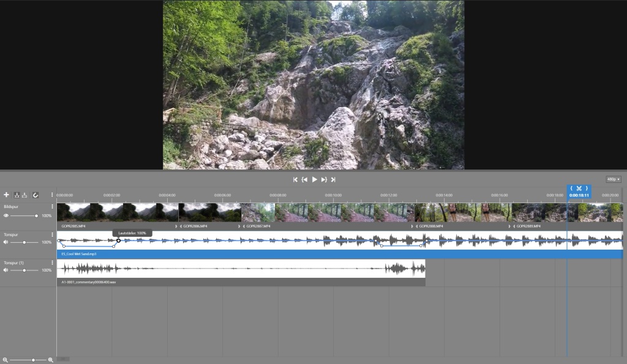Click skip-to-start playback control
The image size is (627, 364).
[x=295, y=180]
